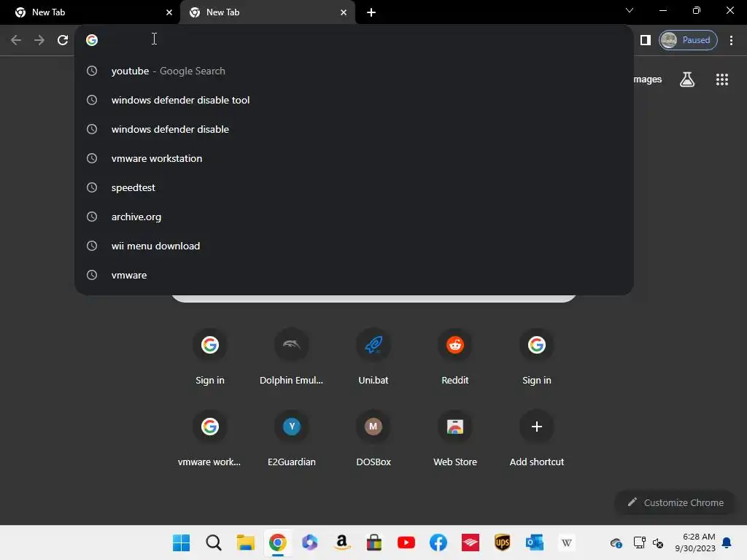This screenshot has height=560, width=747.
Task: Open Amazon from the taskbar
Action: [341, 542]
